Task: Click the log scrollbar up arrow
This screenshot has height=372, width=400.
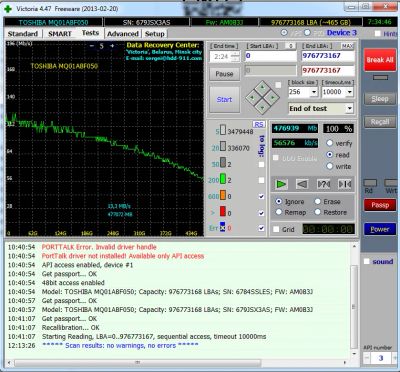Action: click(x=354, y=247)
